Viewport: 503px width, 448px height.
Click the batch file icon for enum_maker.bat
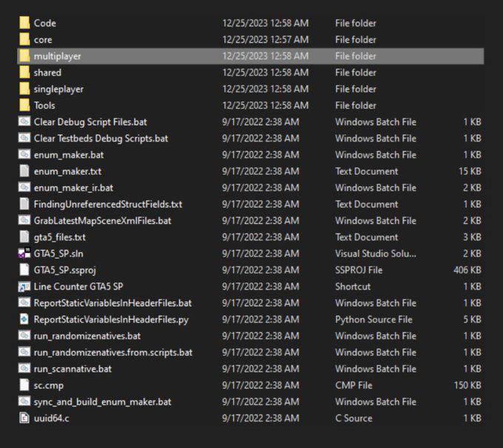tap(24, 155)
